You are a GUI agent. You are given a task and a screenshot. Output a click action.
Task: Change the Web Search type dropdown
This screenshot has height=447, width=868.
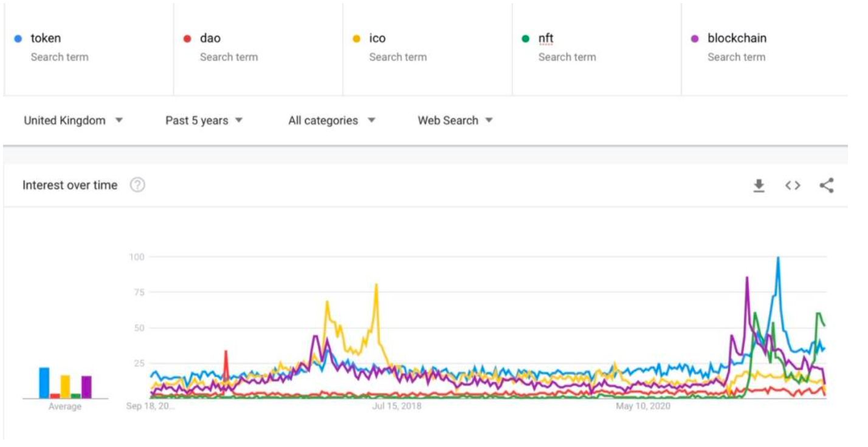455,120
